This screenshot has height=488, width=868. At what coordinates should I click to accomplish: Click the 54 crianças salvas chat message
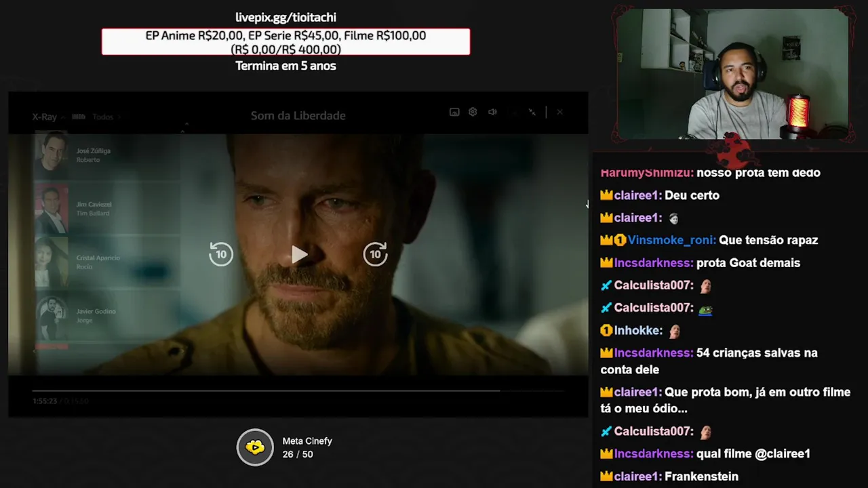click(709, 361)
